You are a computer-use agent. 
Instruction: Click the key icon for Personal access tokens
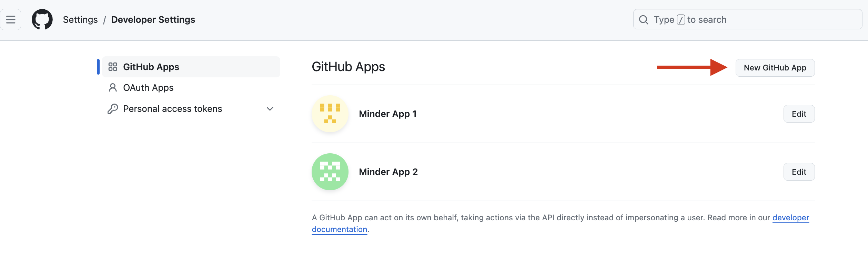(113, 109)
